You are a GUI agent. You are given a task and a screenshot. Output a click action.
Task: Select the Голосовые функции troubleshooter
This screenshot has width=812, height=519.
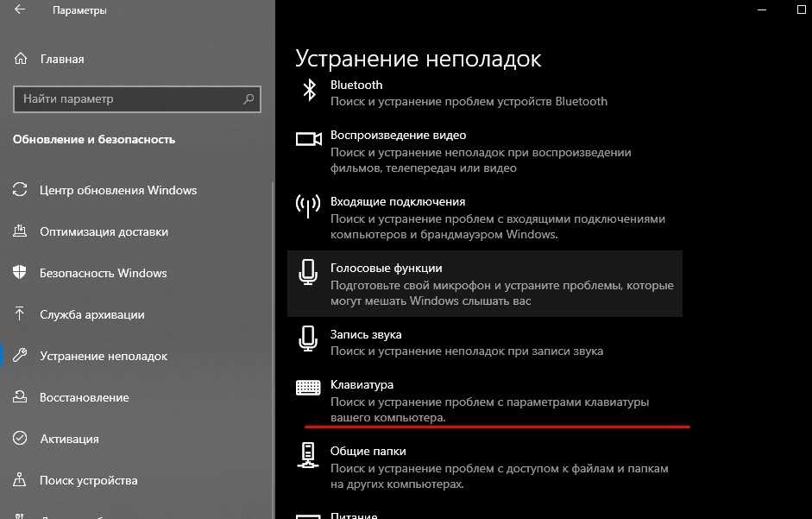click(485, 283)
